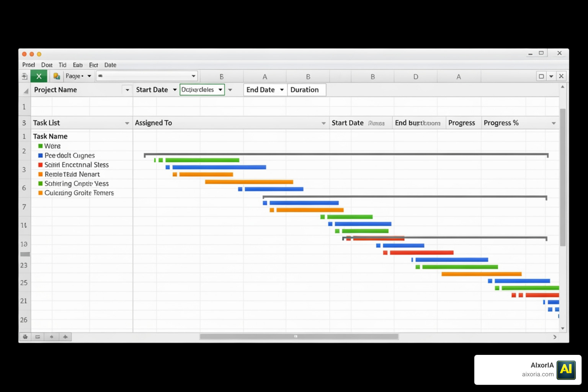
Task: Click the fourth icon in the bottom-left status bar
Action: point(65,337)
